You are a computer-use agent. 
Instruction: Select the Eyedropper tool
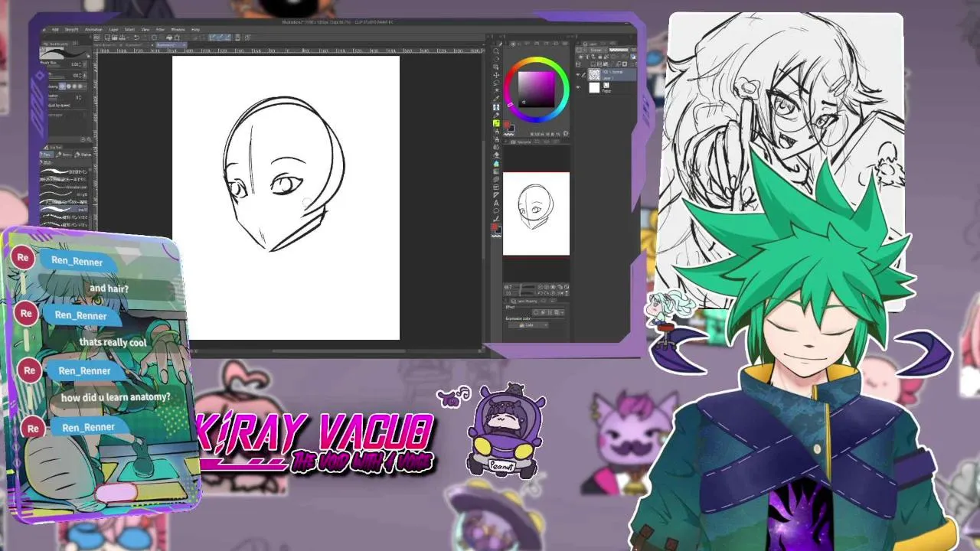[496, 99]
